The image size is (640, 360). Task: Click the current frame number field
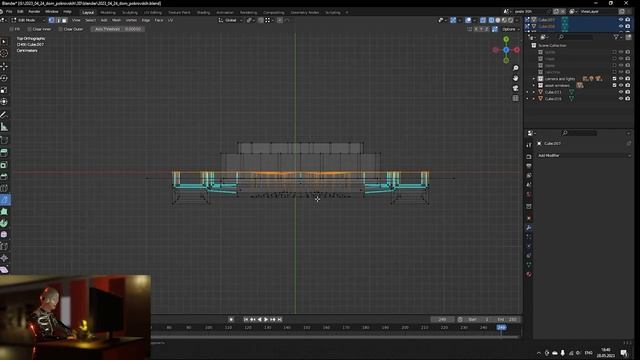pyautogui.click(x=442, y=320)
